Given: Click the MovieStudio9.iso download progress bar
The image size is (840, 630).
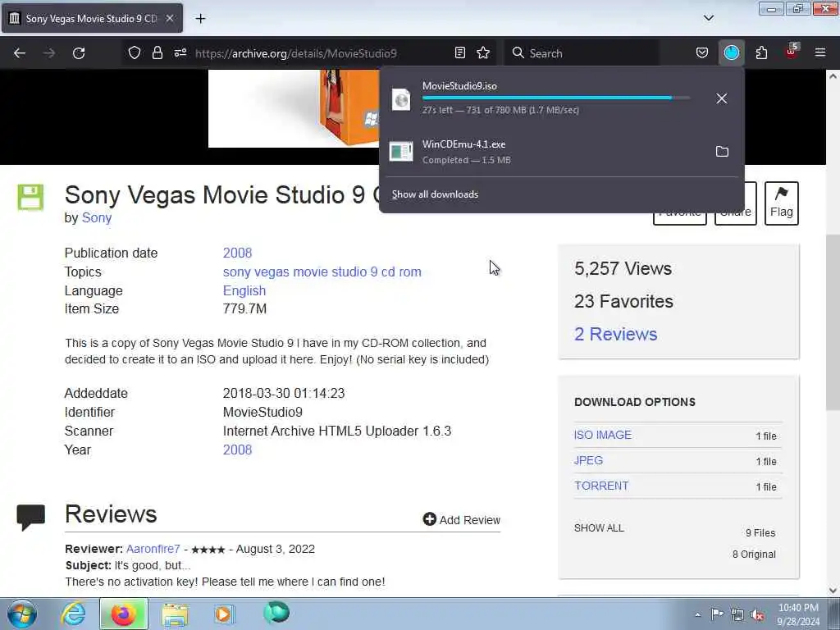Looking at the screenshot, I should [x=556, y=98].
